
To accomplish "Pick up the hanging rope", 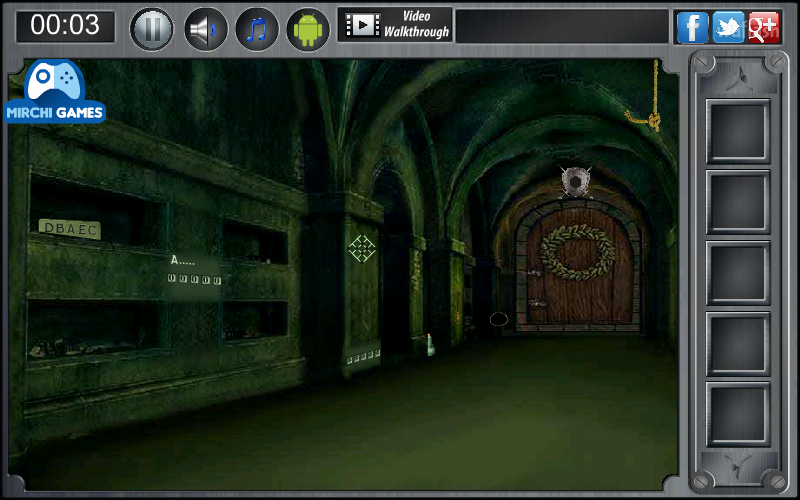I will tap(645, 97).
